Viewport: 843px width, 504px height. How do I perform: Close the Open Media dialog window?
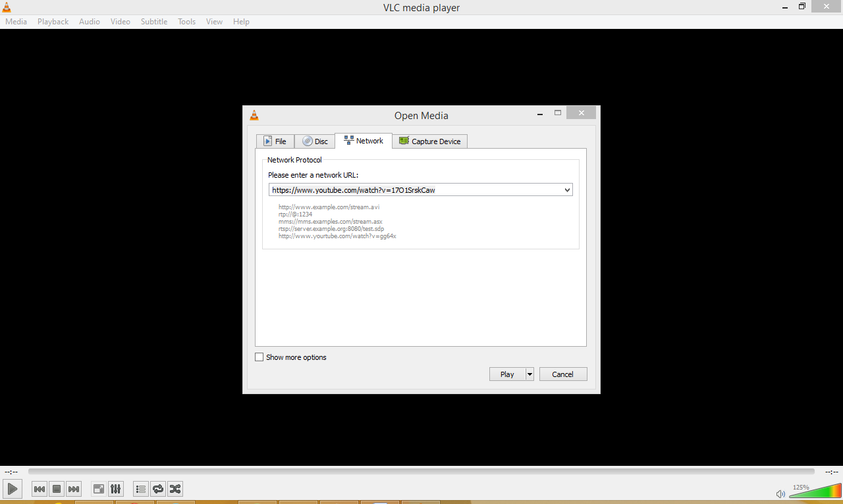pos(581,113)
